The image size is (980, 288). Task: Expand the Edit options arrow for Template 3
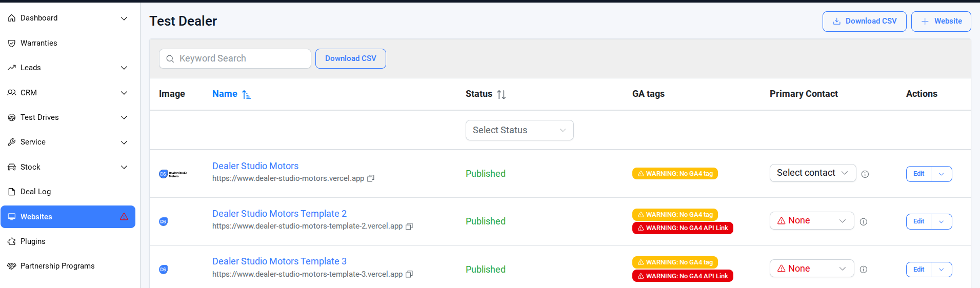click(x=941, y=270)
